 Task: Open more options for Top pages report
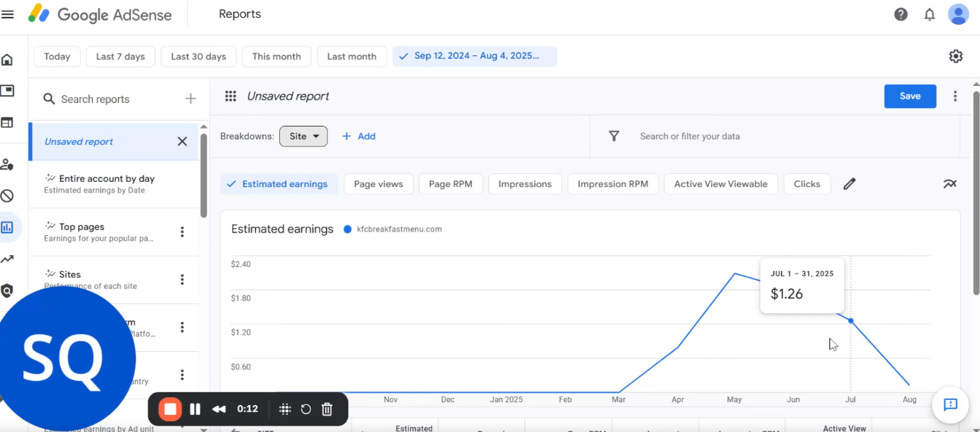[182, 232]
